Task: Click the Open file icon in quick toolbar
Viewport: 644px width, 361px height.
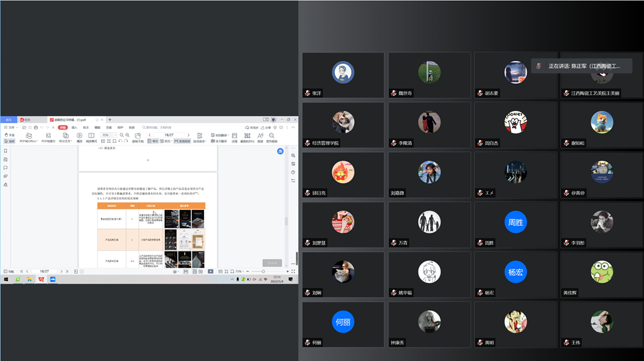Action: tap(24, 128)
